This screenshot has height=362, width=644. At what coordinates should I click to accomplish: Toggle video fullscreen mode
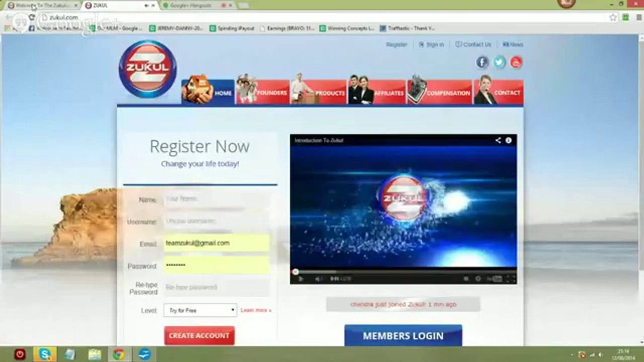(x=510, y=279)
